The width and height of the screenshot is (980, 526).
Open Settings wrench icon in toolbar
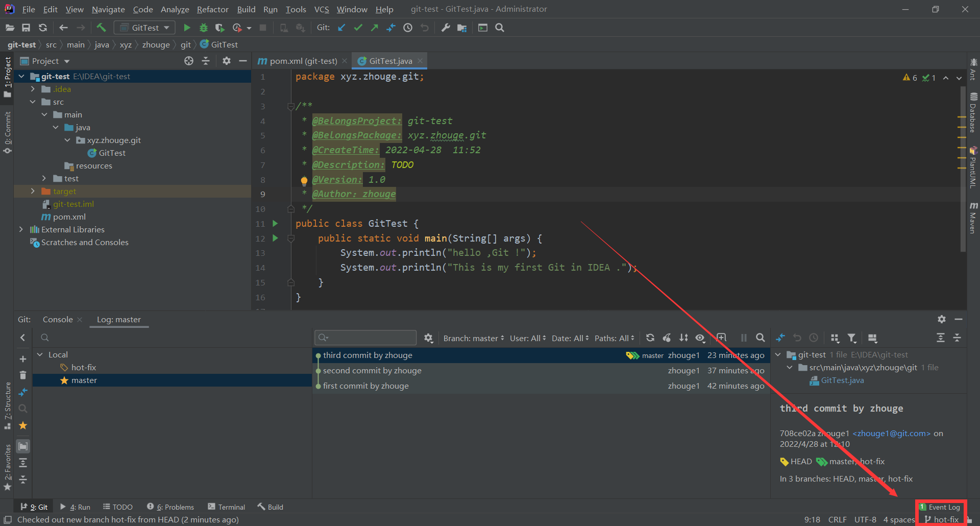pos(445,28)
